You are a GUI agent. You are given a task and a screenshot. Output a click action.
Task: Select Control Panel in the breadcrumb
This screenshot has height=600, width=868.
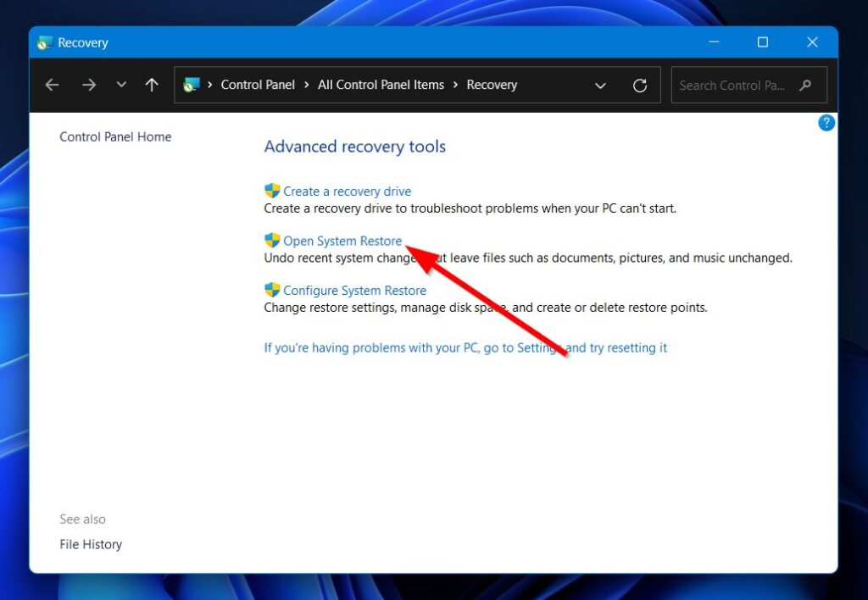258,85
